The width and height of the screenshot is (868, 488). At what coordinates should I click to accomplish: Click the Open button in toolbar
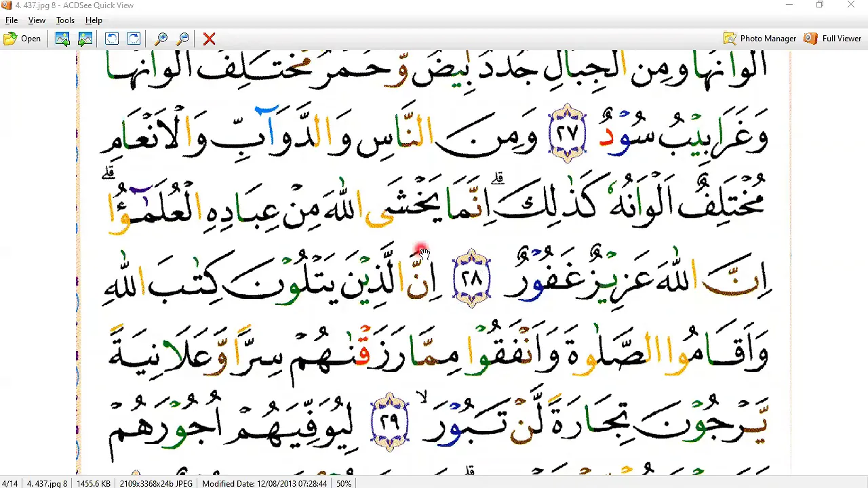click(x=22, y=39)
